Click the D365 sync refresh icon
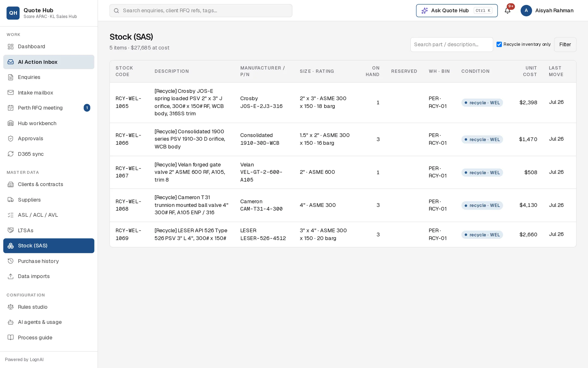Viewport: 588px width, 368px height. 11,154
